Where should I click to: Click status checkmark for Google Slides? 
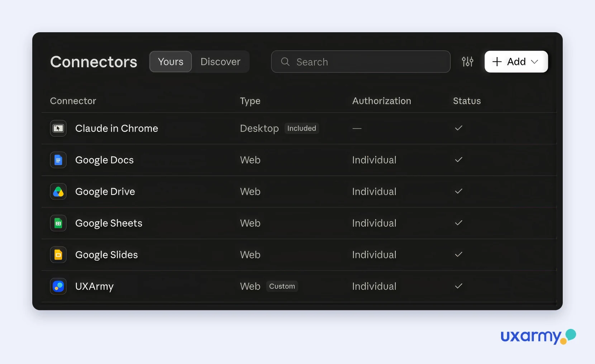458,254
